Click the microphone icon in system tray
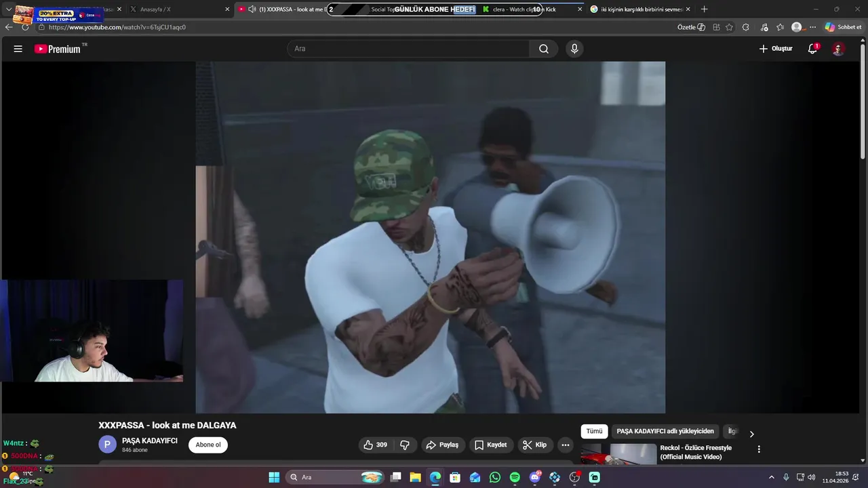 click(x=786, y=477)
